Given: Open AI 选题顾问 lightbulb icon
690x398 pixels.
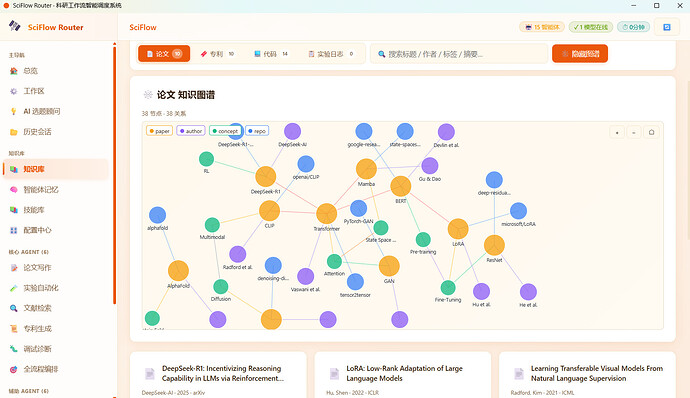Looking at the screenshot, I should [14, 111].
